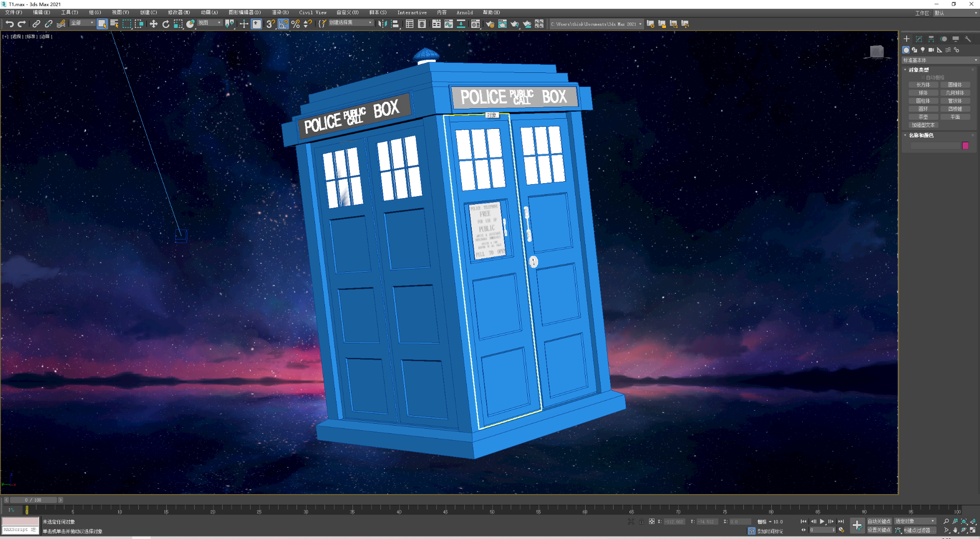Open the Lights category in Create panel
This screenshot has width=980, height=539.
tap(923, 50)
